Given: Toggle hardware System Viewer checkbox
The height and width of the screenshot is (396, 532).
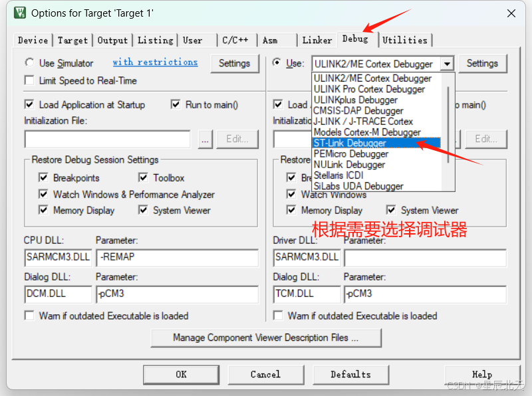Looking at the screenshot, I should (391, 210).
